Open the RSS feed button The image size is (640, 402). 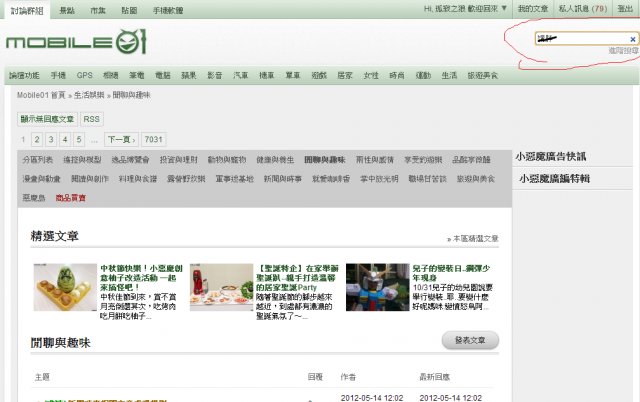[x=91, y=119]
